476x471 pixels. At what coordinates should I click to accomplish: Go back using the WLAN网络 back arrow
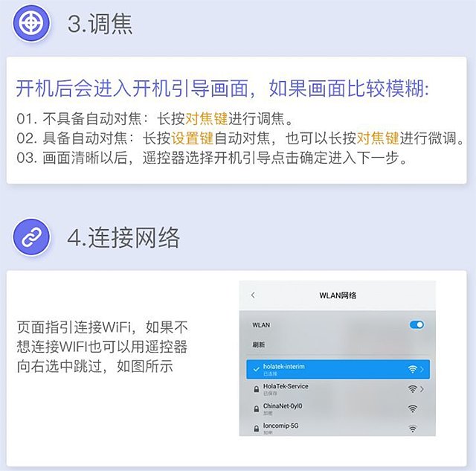coord(253,295)
